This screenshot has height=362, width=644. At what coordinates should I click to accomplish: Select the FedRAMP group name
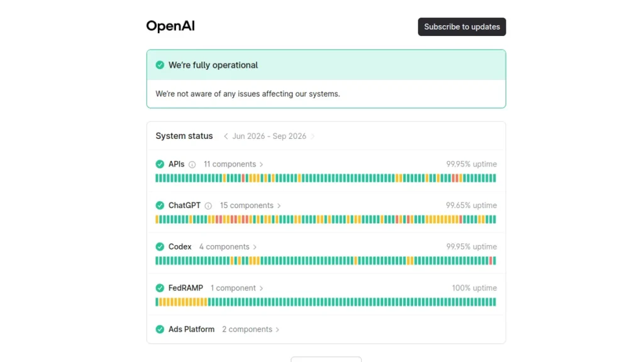(186, 288)
